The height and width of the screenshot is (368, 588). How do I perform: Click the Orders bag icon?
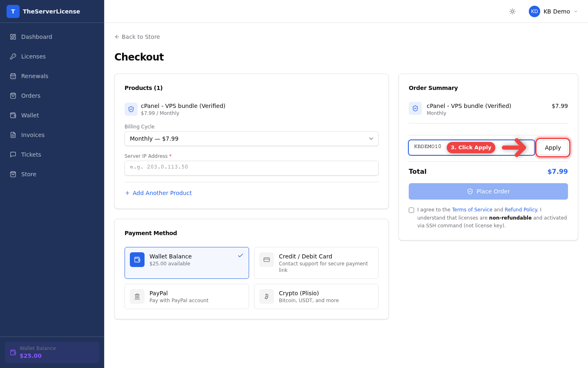click(x=13, y=96)
